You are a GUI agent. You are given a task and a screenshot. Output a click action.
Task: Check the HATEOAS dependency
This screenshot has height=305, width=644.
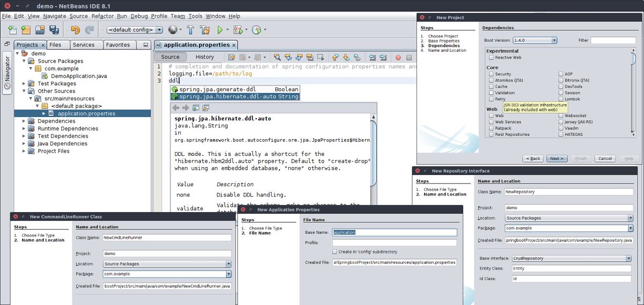point(561,134)
